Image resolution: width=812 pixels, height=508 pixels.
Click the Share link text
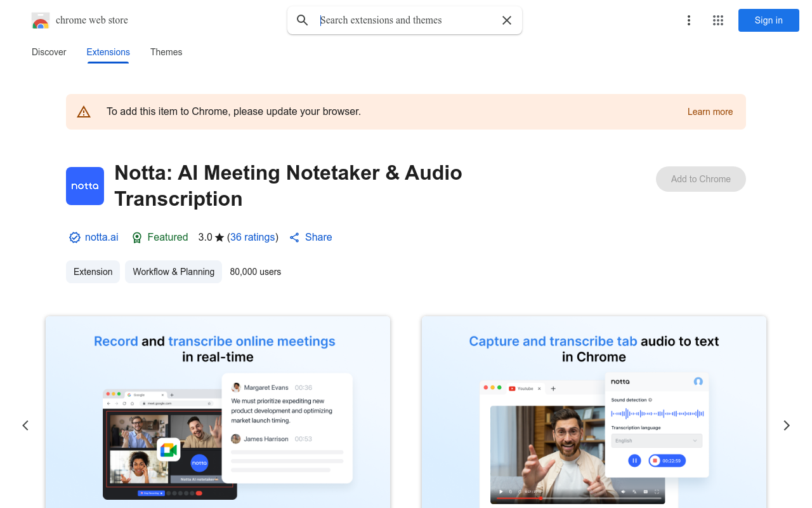318,237
